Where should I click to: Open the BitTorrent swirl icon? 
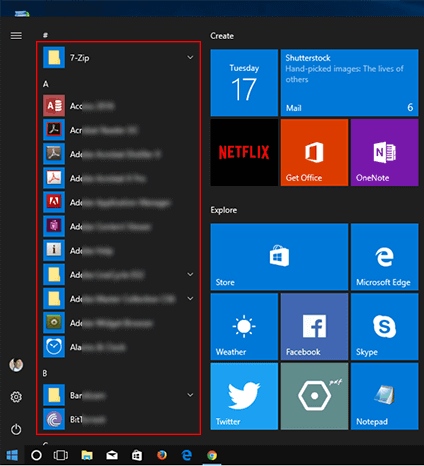tap(54, 419)
